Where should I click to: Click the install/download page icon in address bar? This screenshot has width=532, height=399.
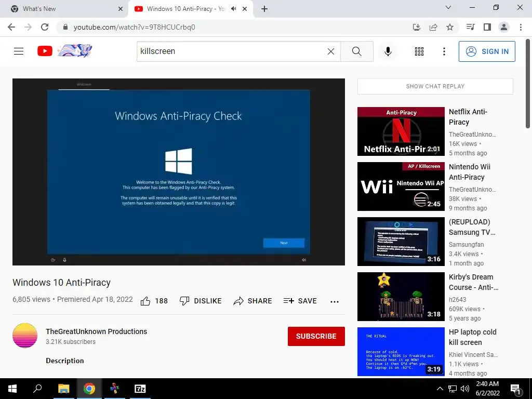(417, 27)
